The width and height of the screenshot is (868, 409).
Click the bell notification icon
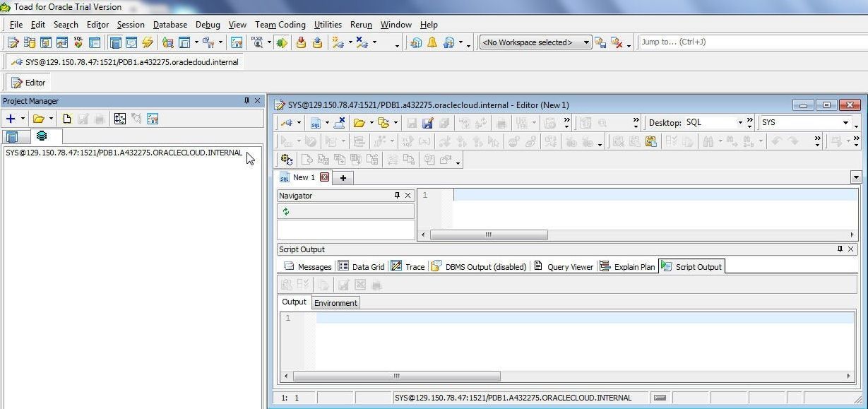432,42
